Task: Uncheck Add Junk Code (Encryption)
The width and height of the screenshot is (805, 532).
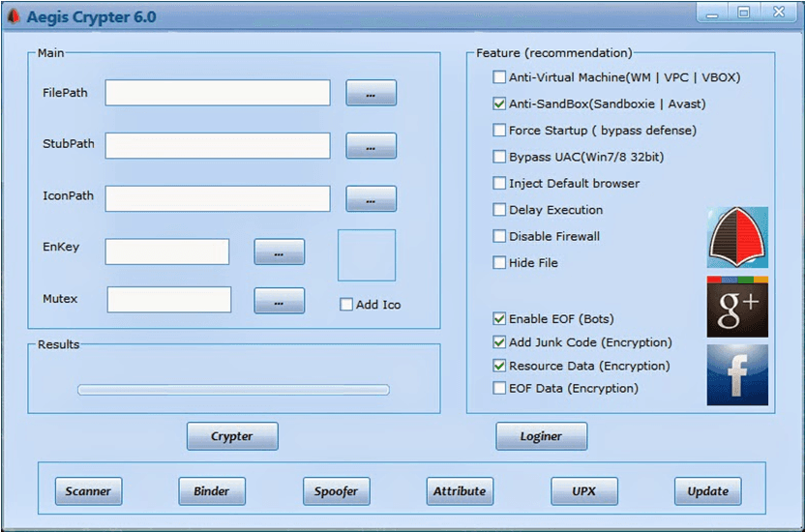Action: coord(499,342)
